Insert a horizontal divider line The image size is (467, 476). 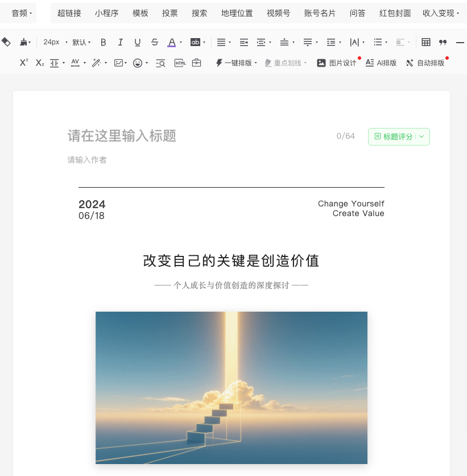click(460, 43)
